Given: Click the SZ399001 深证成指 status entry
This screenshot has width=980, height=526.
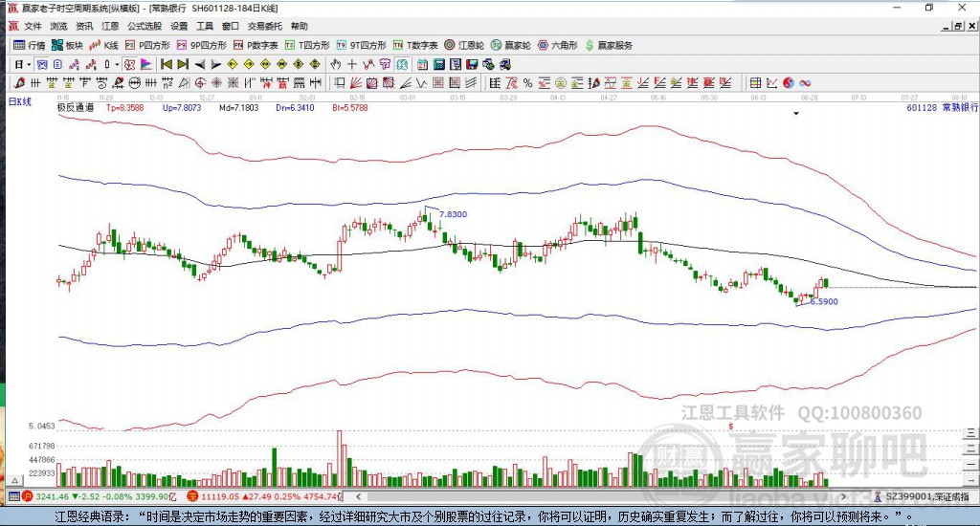Looking at the screenshot, I should pos(922,496).
